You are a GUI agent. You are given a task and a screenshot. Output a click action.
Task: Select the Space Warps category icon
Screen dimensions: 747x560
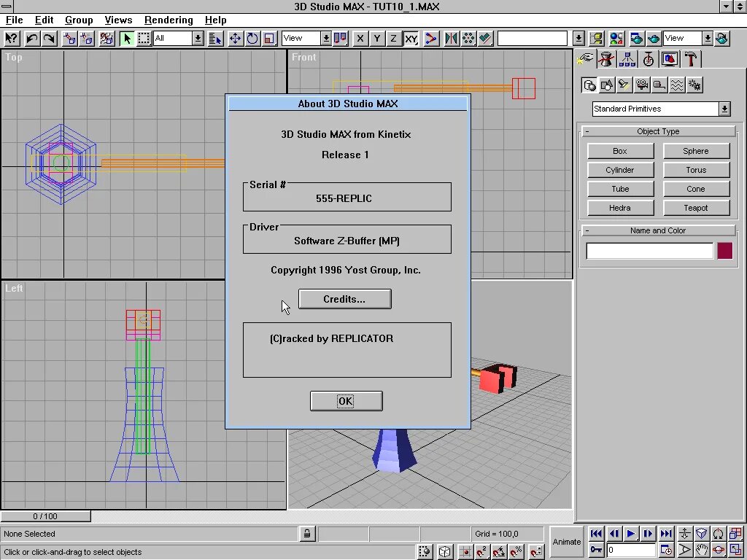pos(677,85)
